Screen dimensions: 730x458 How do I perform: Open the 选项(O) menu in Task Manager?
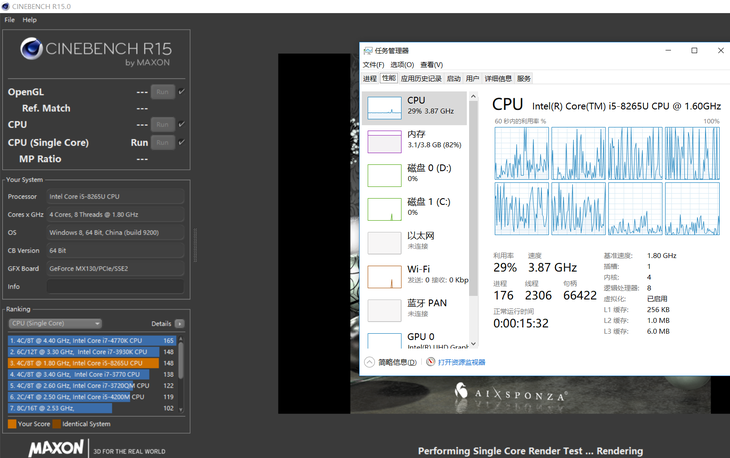[x=402, y=65]
